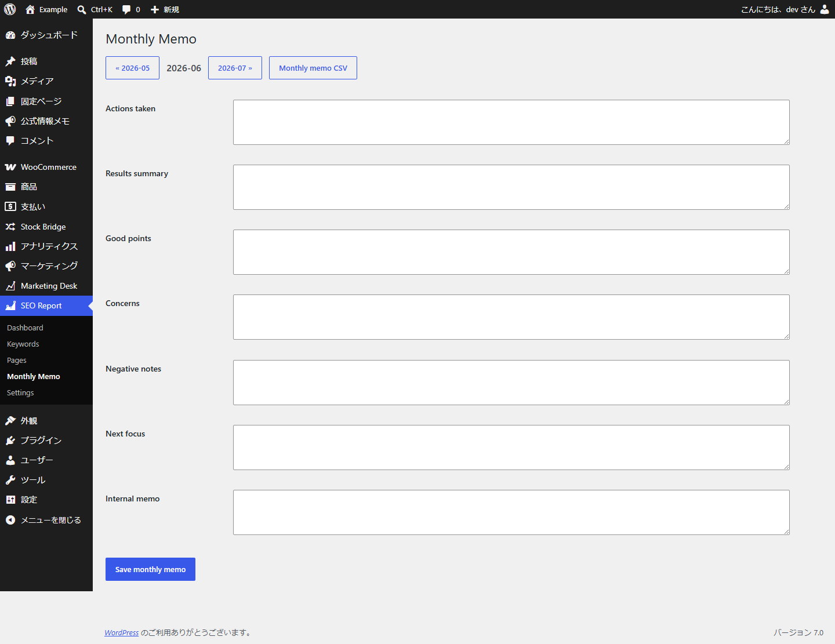Open the Dashboard submenu under SEO Report

25,328
